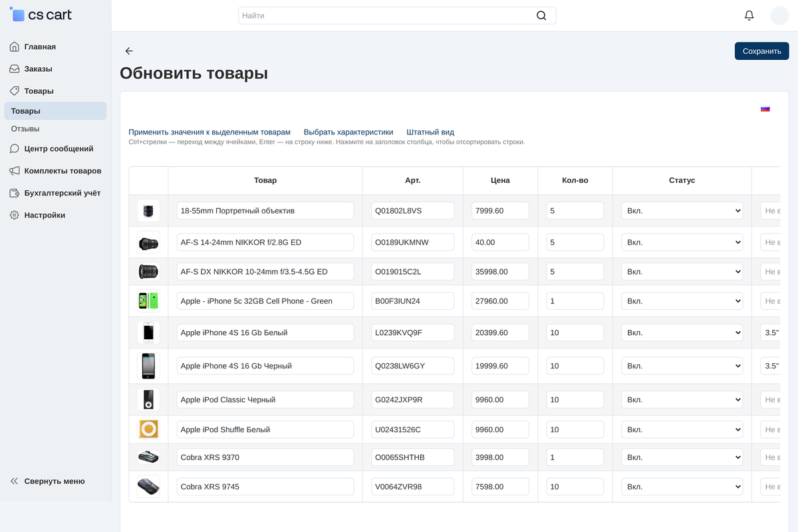
Task: Click Свернуть меню at sidebar bottom
Action: click(55, 481)
